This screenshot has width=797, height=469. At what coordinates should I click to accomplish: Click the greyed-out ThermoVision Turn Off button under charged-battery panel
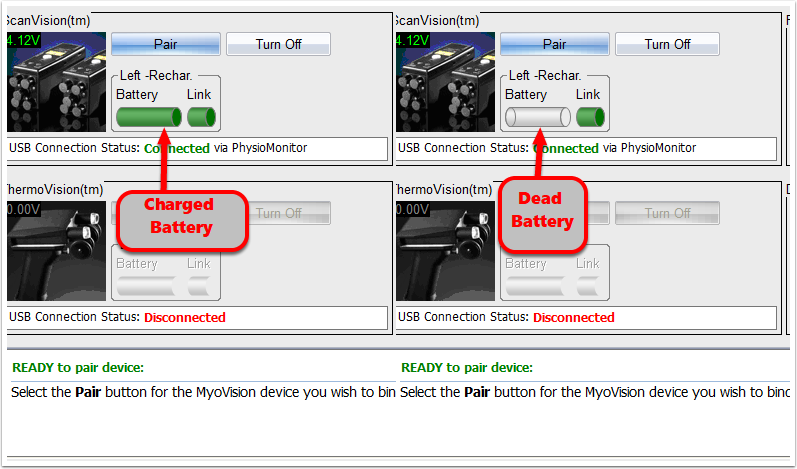(290, 213)
